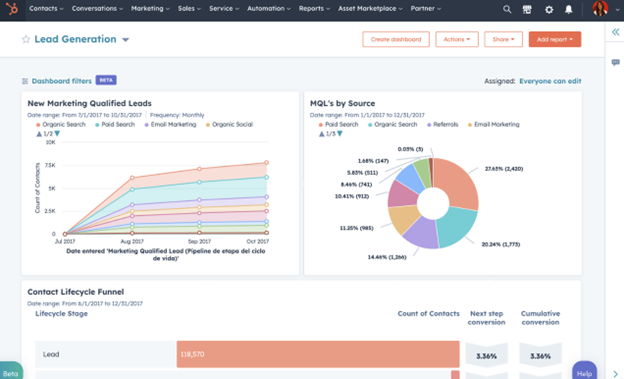
Task: Click the BETA badge next to Dashboard filters
Action: coord(106,80)
